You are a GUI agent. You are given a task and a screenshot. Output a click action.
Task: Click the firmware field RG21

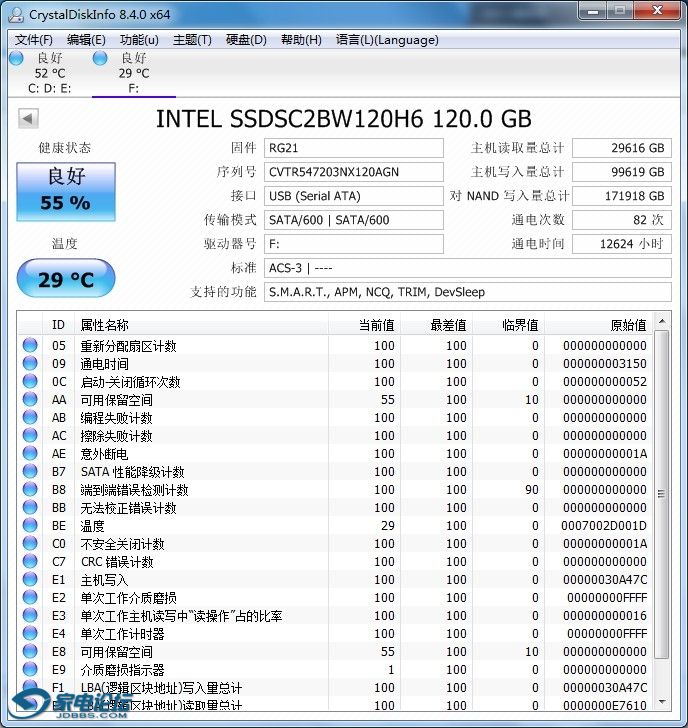[354, 148]
